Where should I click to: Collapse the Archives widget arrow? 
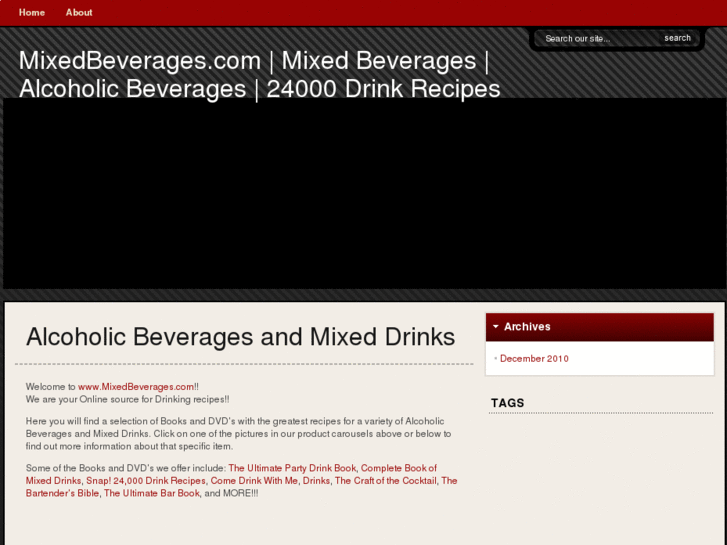(x=496, y=327)
